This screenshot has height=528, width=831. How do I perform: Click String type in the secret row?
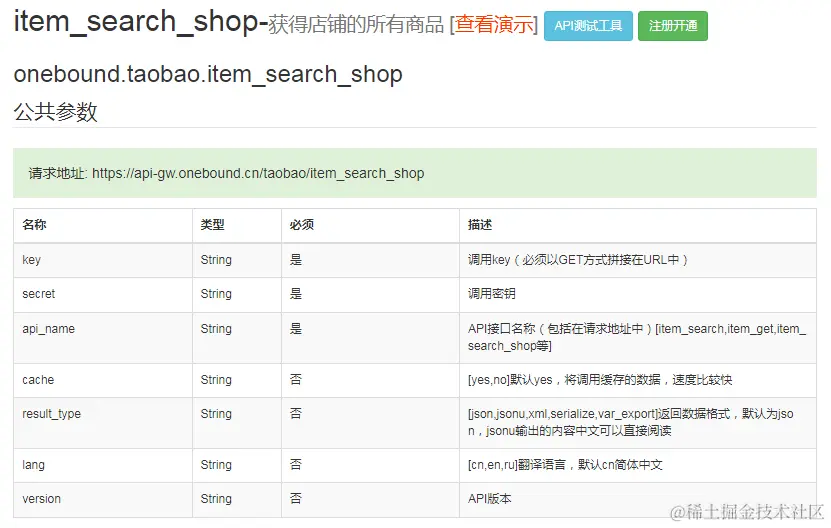point(216,294)
